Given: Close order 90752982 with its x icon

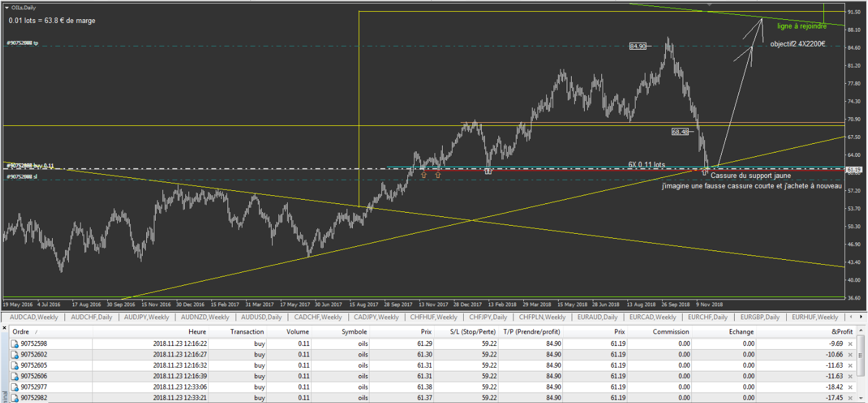Looking at the screenshot, I should point(850,397).
